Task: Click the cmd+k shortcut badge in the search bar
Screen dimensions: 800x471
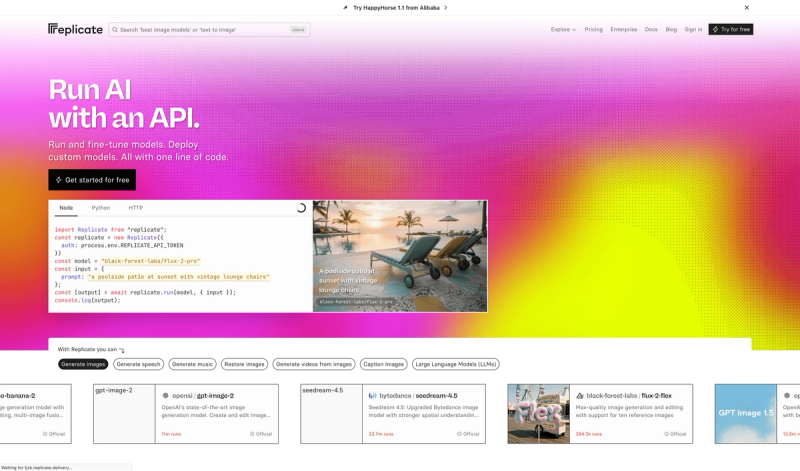Action: 298,30
